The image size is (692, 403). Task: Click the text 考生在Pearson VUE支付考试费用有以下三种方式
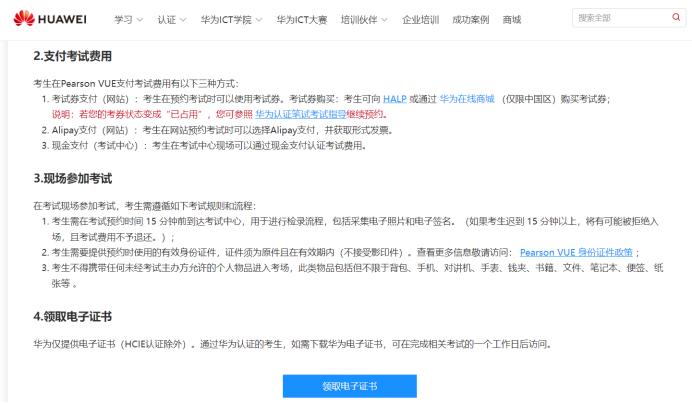136,83
